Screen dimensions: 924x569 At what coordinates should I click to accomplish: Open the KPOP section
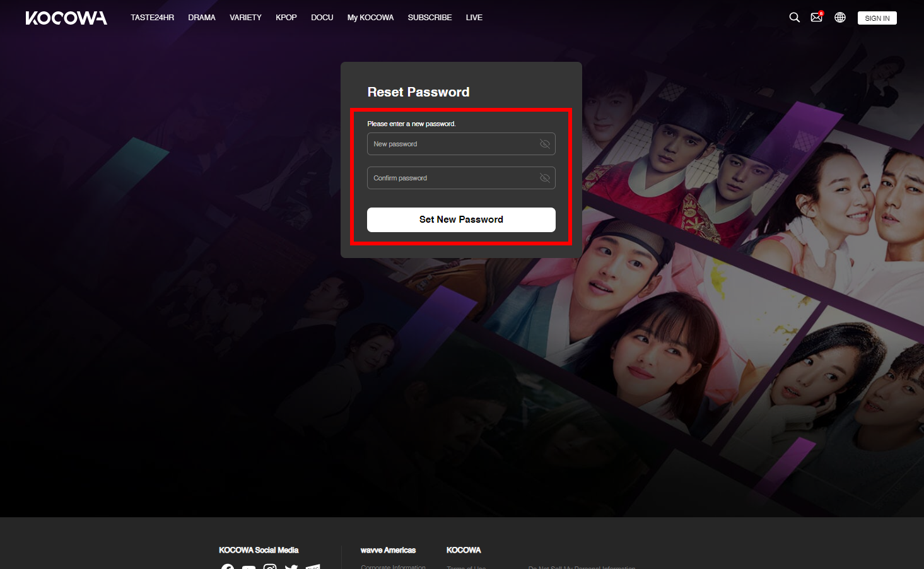(286, 18)
